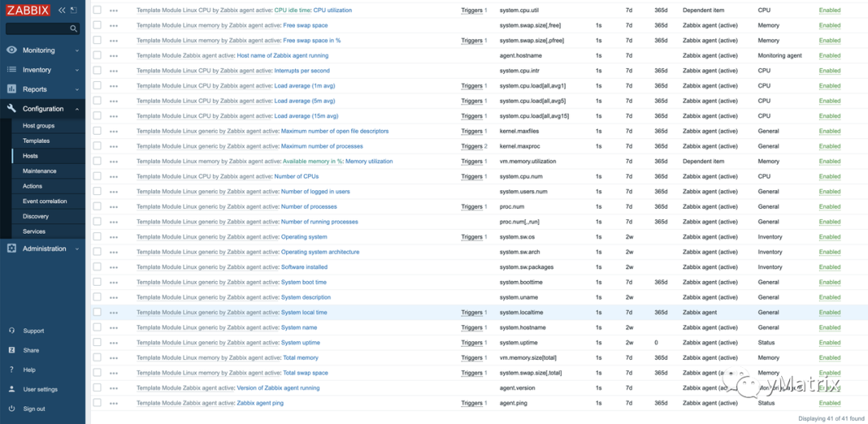Expand the Reports menu section
This screenshot has height=424, width=868.
(x=43, y=89)
